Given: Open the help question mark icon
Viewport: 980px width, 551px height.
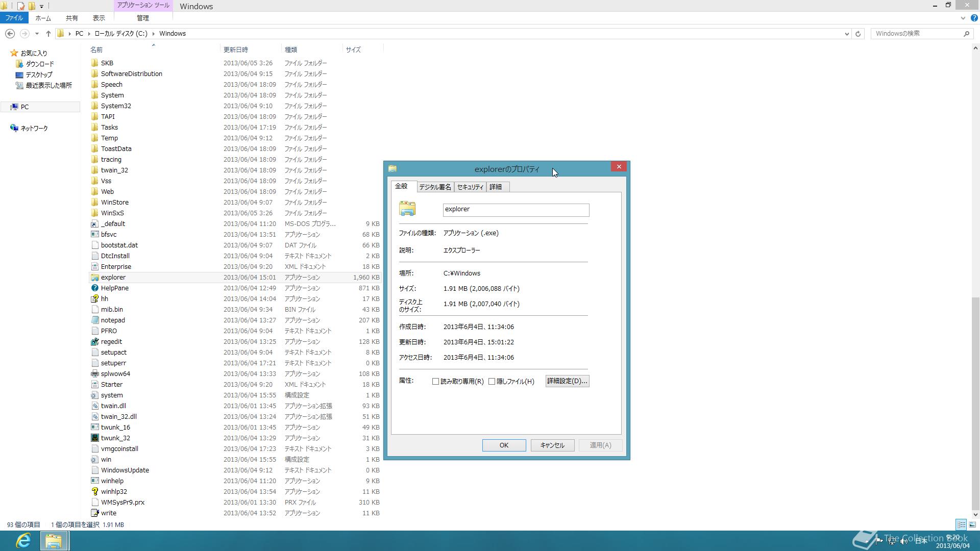Looking at the screenshot, I should tap(974, 18).
